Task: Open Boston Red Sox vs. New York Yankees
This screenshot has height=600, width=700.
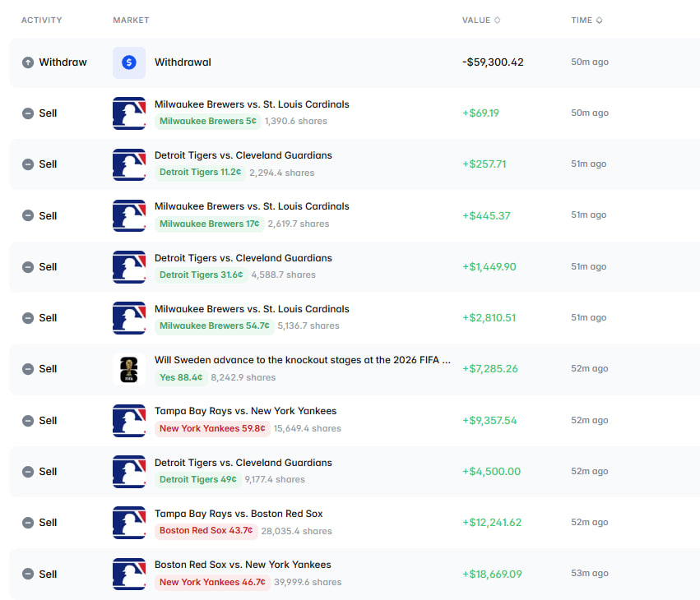Action: pos(243,565)
